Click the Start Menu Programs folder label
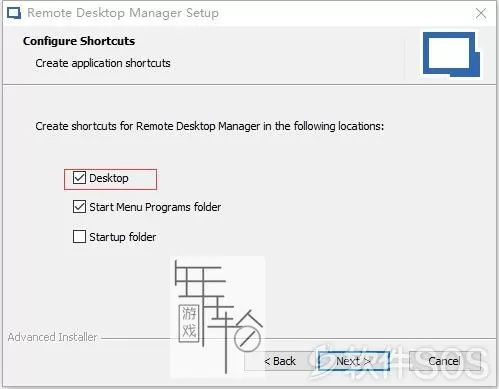This screenshot has width=499, height=389. (x=155, y=207)
